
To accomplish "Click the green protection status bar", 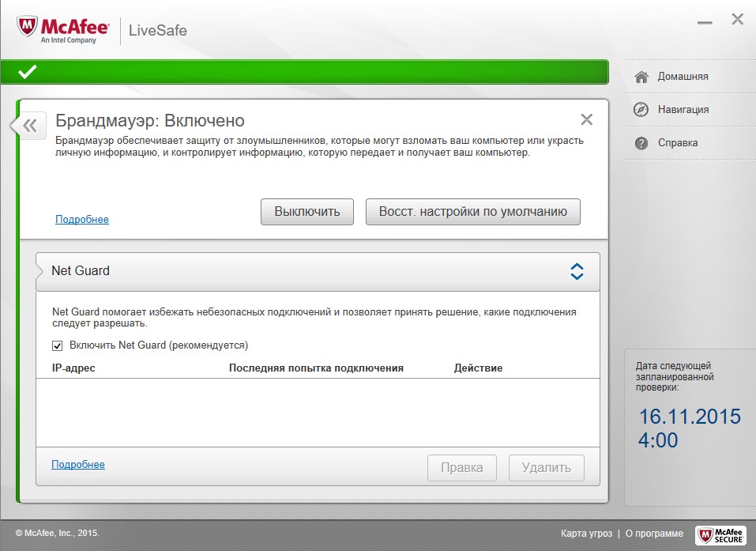I will (x=305, y=72).
